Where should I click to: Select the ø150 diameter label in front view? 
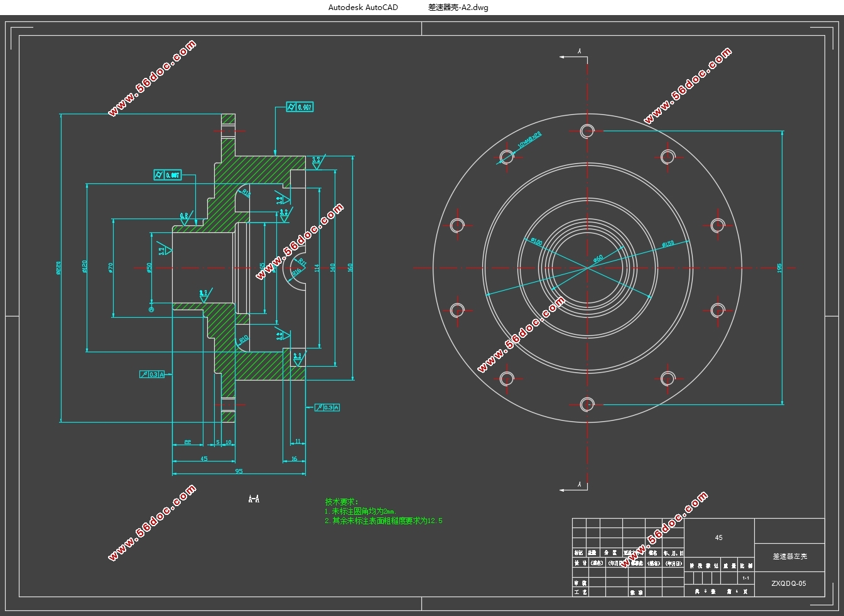(668, 244)
